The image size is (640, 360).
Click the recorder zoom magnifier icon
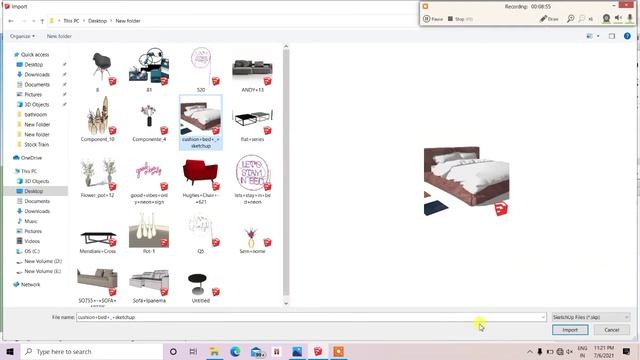click(x=570, y=19)
